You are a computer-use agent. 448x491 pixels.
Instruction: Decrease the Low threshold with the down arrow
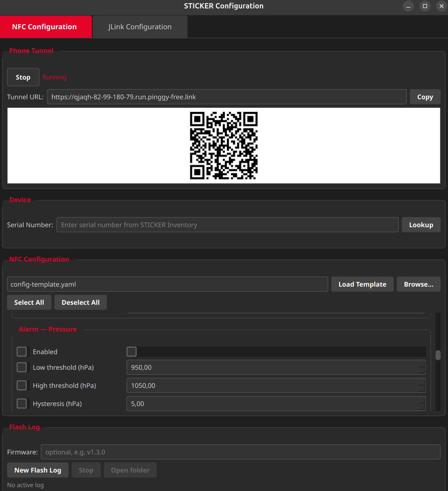(422, 371)
